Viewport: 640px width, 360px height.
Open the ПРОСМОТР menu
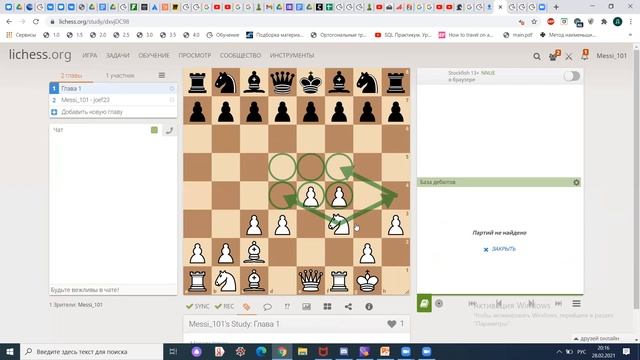pyautogui.click(x=195, y=55)
